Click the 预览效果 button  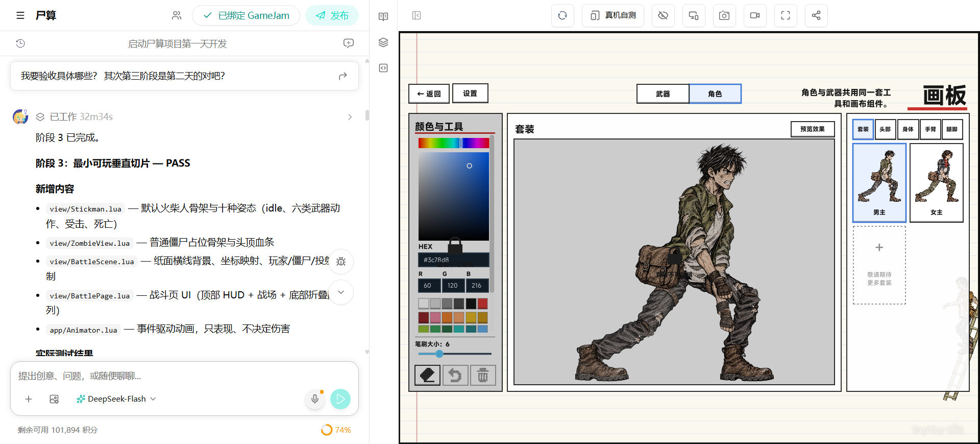tap(813, 129)
